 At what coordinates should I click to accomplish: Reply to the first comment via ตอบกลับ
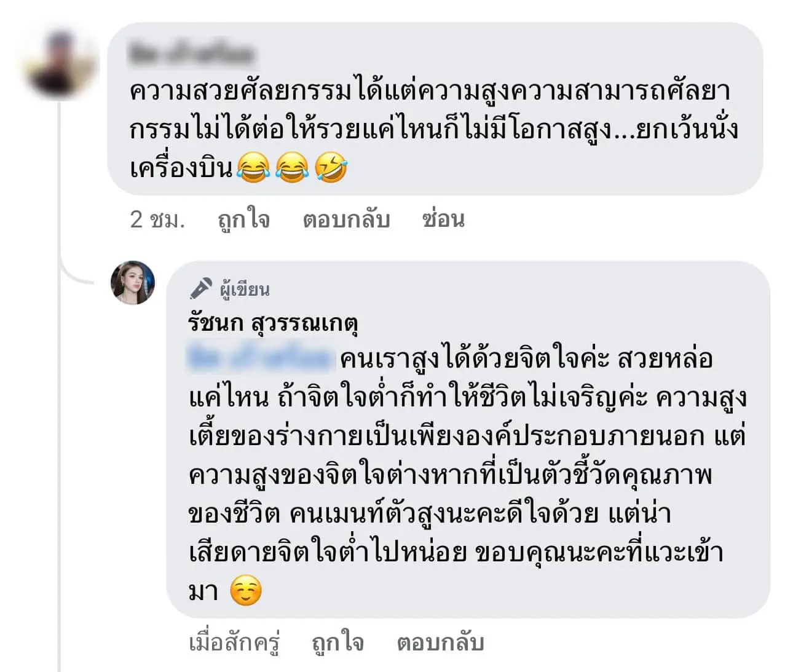coord(346,219)
